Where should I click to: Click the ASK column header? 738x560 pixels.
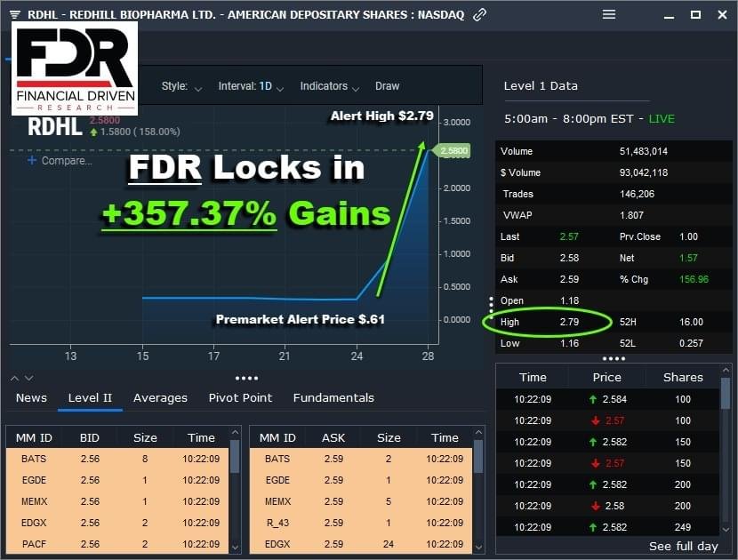point(333,438)
